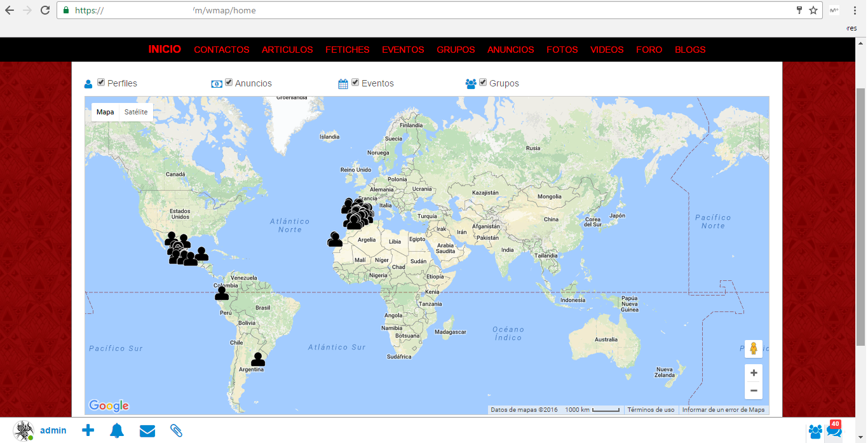Bookmark this page with star icon
The height and width of the screenshot is (443, 868).
click(x=813, y=10)
